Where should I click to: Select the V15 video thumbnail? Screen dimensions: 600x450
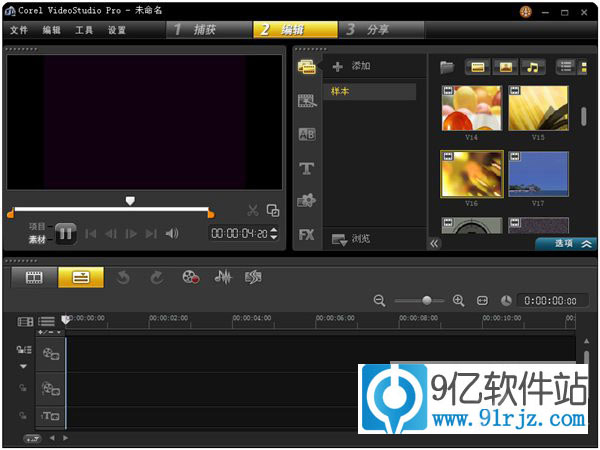[x=538, y=108]
